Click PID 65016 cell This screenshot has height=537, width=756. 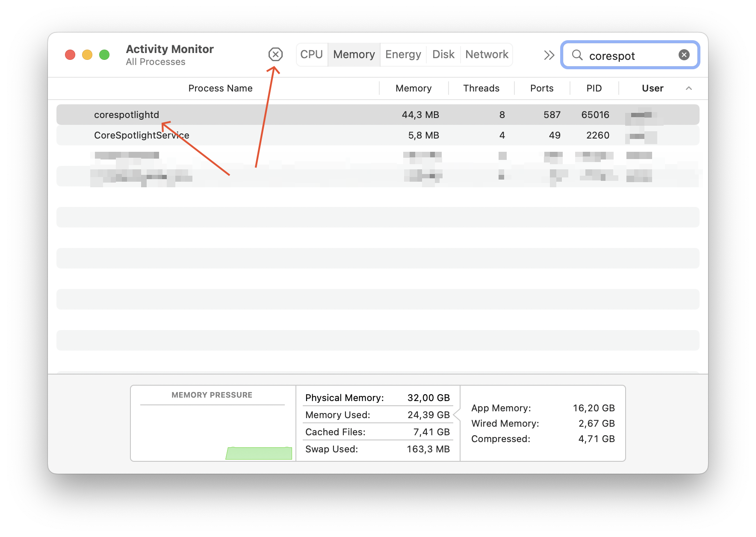[x=595, y=115]
